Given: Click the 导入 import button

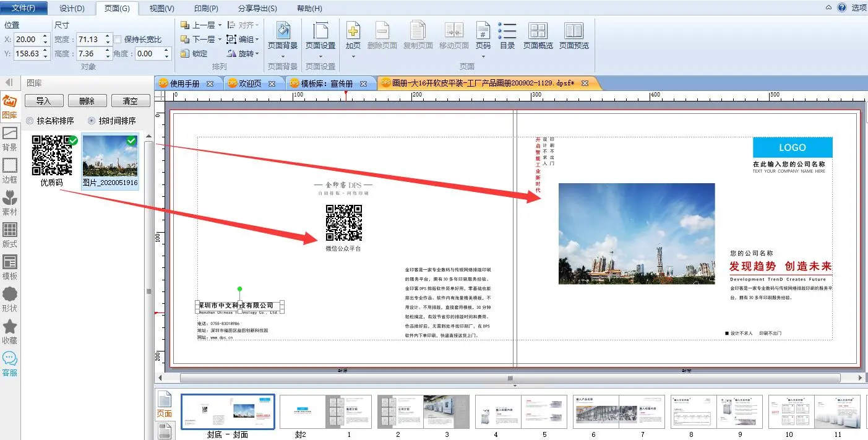Looking at the screenshot, I should [43, 101].
